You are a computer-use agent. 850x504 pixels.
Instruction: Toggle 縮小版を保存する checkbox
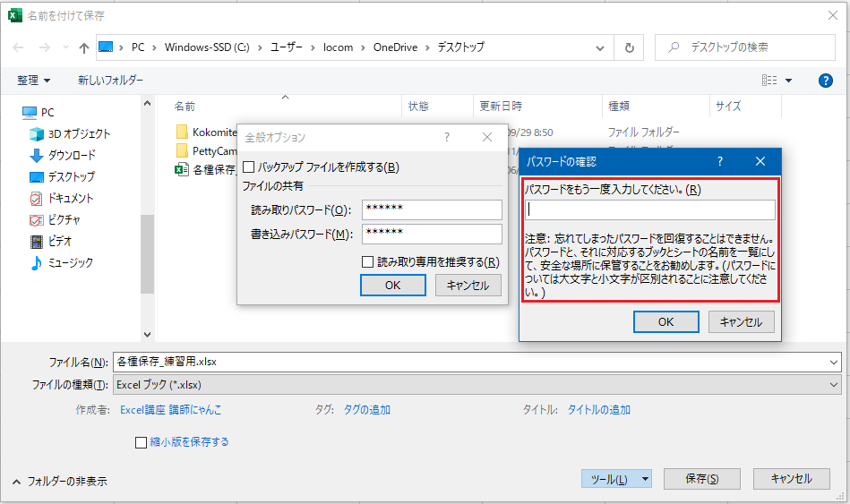[141, 443]
